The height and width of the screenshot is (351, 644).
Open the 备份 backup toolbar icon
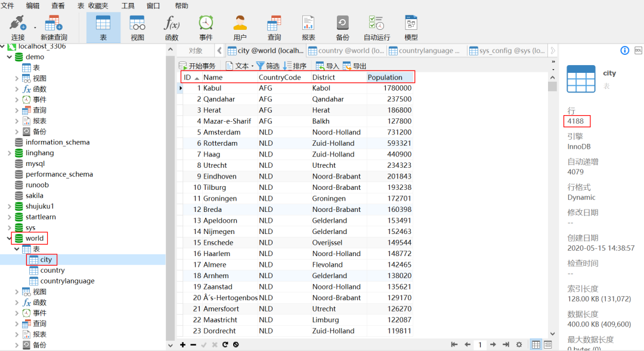coord(342,28)
